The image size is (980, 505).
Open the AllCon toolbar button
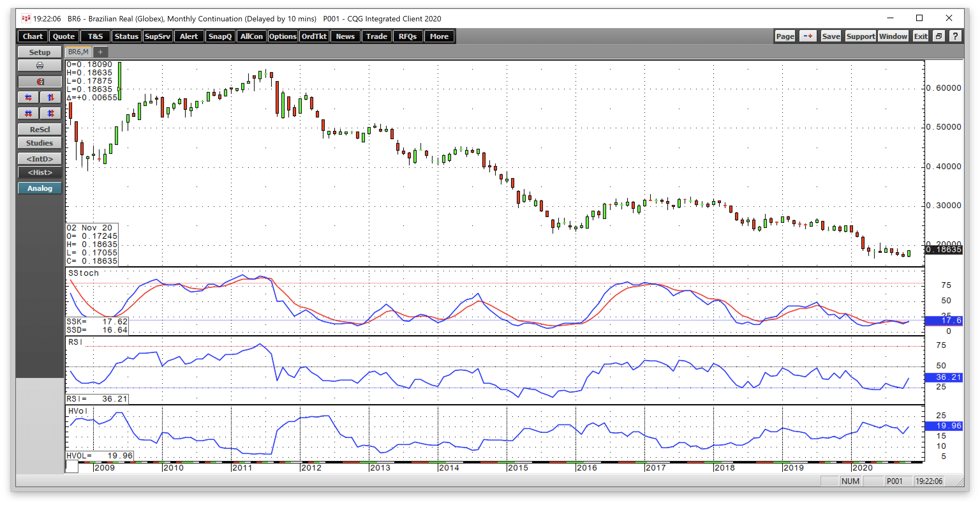click(x=251, y=36)
